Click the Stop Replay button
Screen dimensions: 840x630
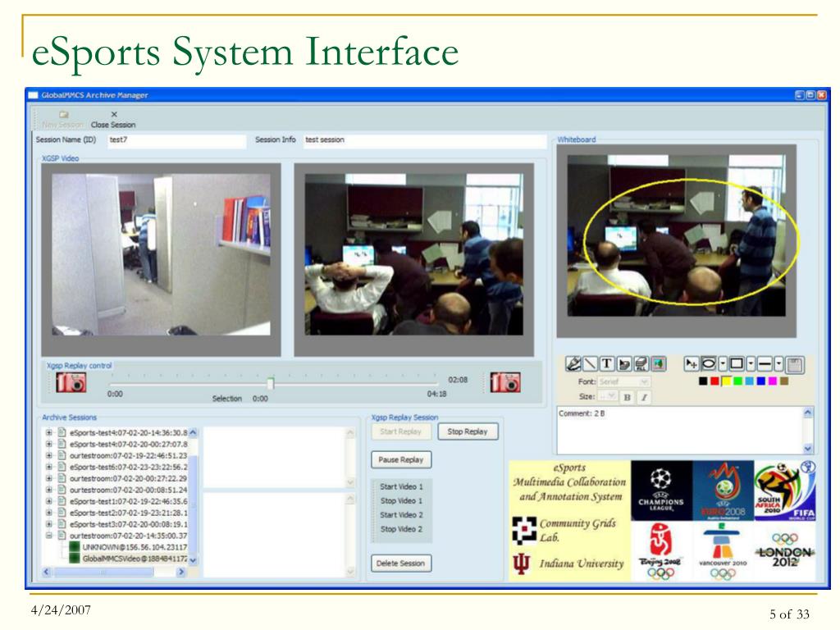pos(468,431)
